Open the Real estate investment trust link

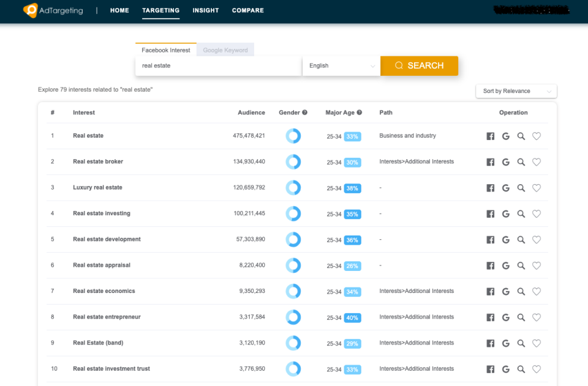click(111, 368)
